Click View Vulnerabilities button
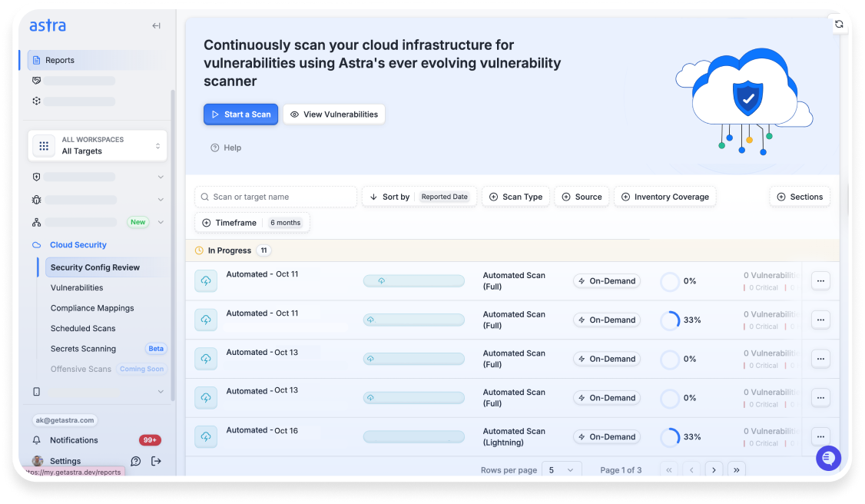The height and width of the screenshot is (504, 865). click(334, 114)
